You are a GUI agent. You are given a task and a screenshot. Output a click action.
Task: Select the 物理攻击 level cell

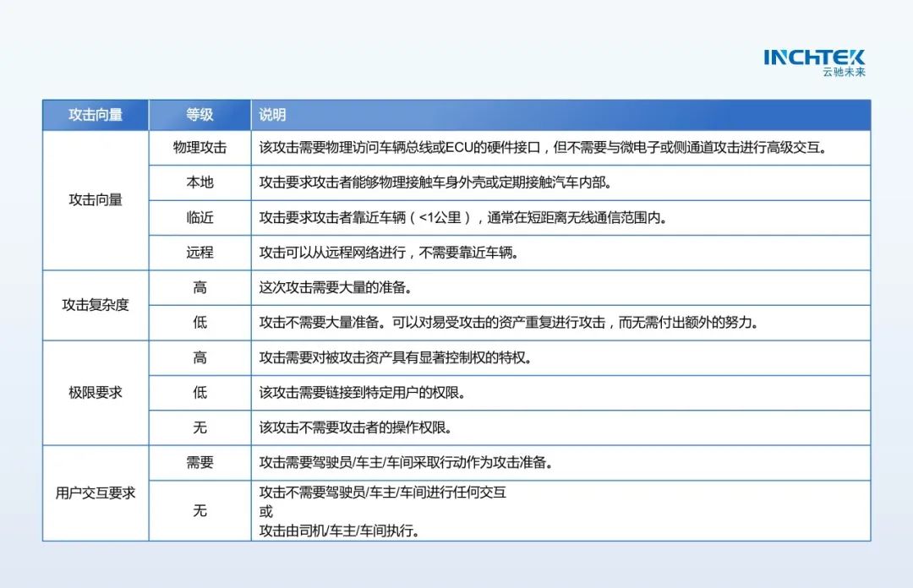(200, 147)
